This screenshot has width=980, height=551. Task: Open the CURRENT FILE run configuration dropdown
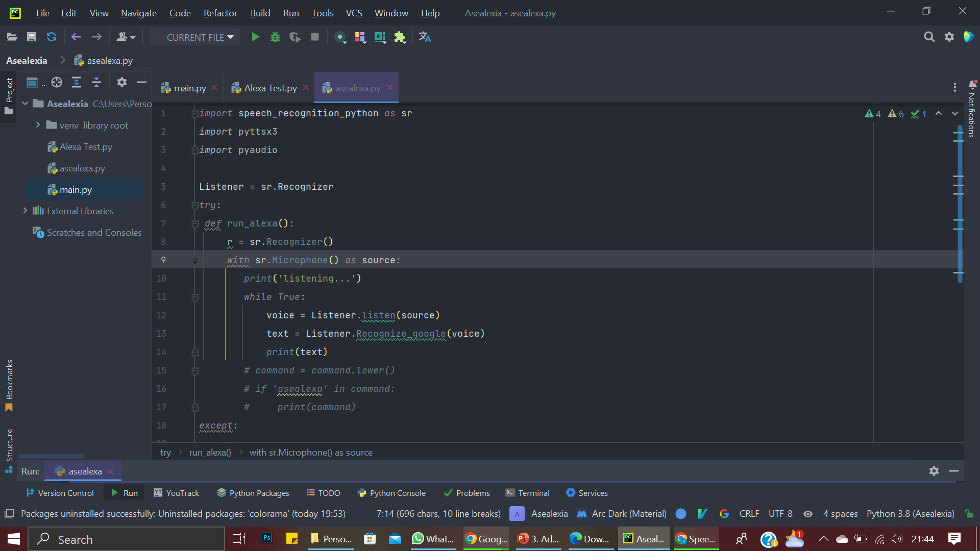(x=200, y=37)
